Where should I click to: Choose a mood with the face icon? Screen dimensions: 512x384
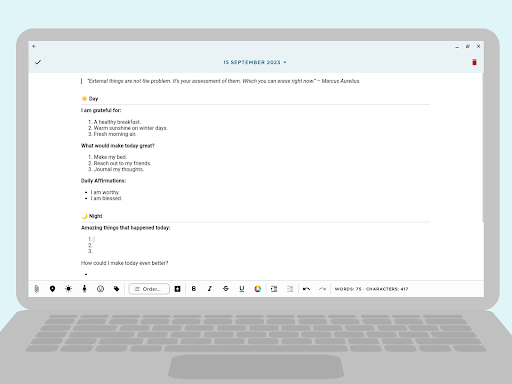coord(100,289)
